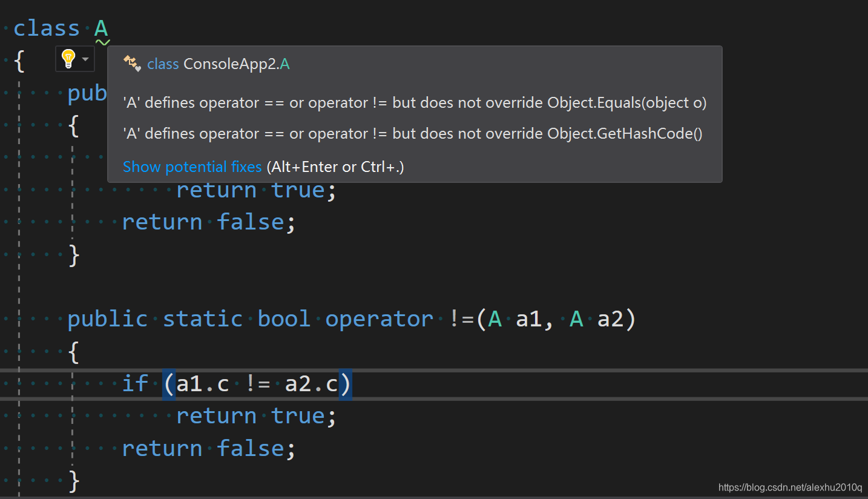Click the 'class' keyword on first line
The height and width of the screenshot is (499, 868).
tap(47, 28)
